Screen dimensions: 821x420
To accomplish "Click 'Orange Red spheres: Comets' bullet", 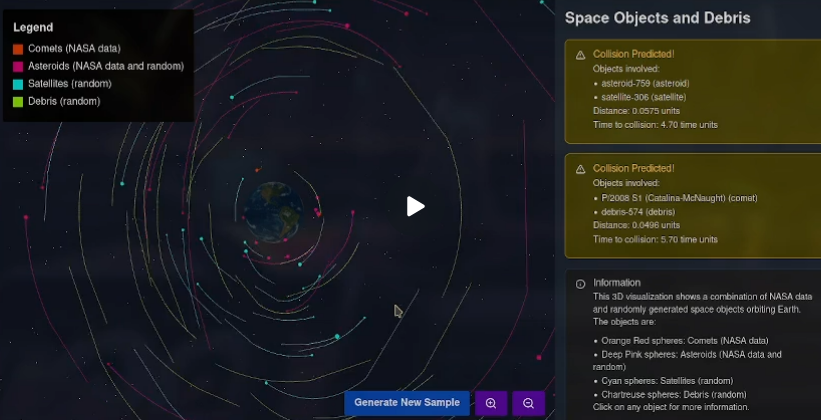I will (x=685, y=340).
